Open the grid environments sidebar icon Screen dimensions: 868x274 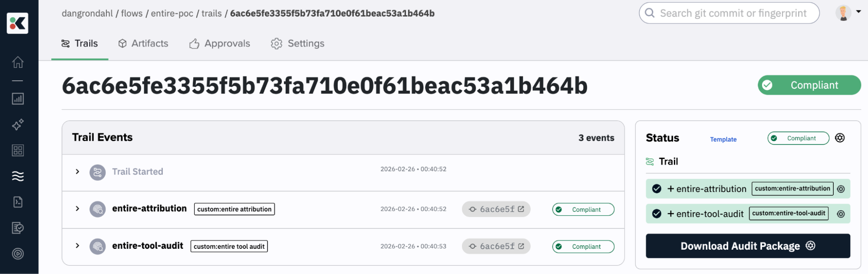click(18, 150)
